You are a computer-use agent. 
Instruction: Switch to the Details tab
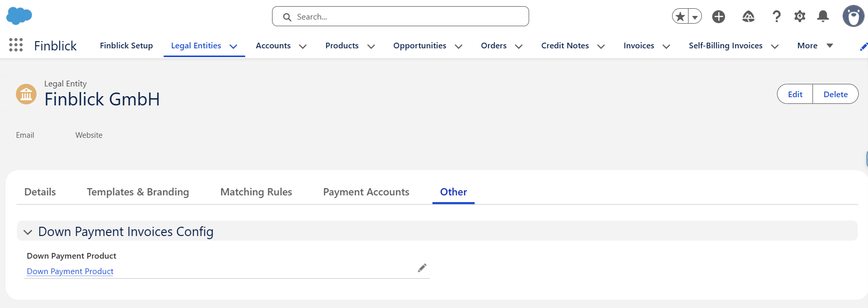pyautogui.click(x=40, y=192)
